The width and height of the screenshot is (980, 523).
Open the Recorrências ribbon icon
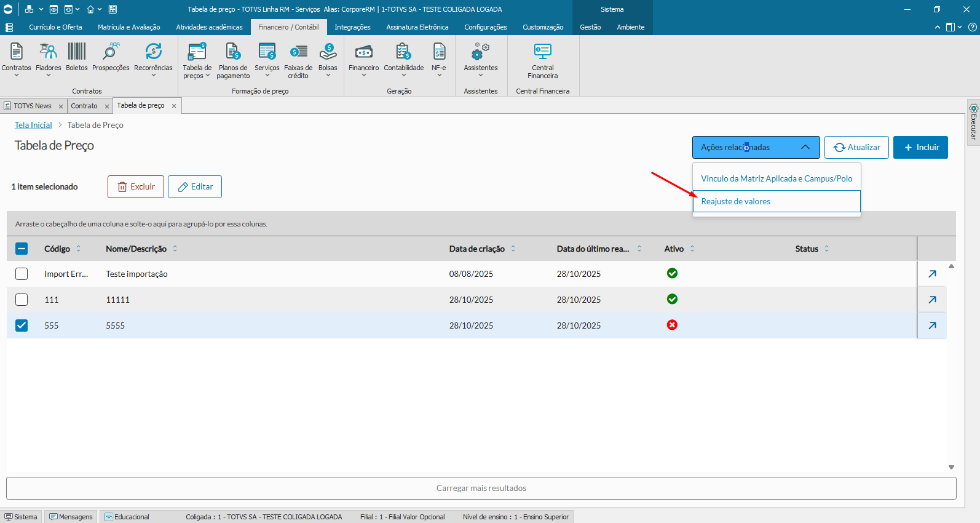click(153, 52)
